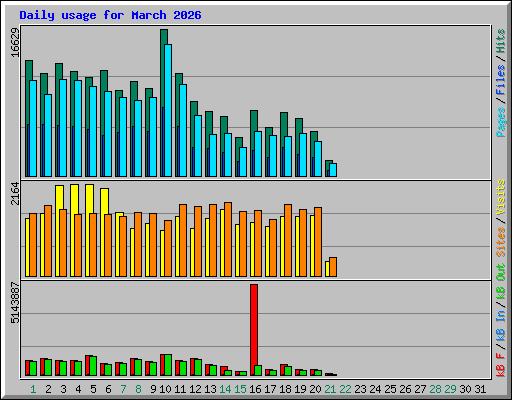Image resolution: width=512 pixels, height=400 pixels.
Task: Click the 2164 visits axis value
Action: (15, 194)
